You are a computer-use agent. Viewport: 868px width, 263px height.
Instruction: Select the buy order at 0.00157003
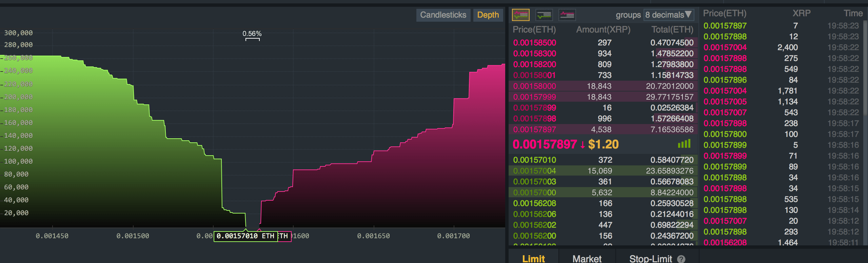click(x=603, y=182)
